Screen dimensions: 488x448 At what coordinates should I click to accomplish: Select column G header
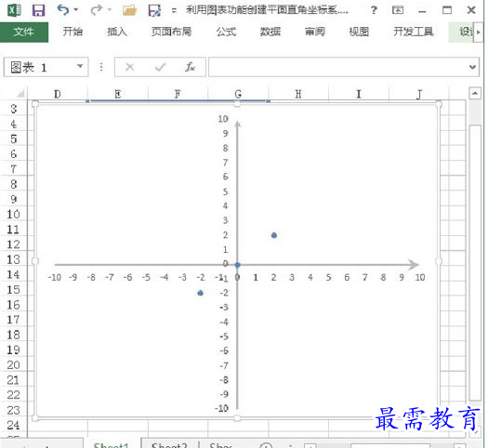pos(238,94)
